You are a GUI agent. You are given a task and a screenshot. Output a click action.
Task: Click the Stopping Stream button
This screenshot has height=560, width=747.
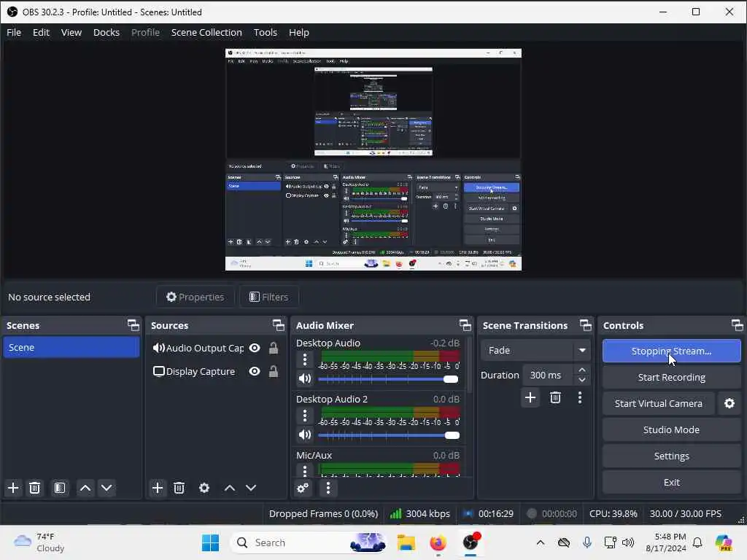(x=671, y=351)
